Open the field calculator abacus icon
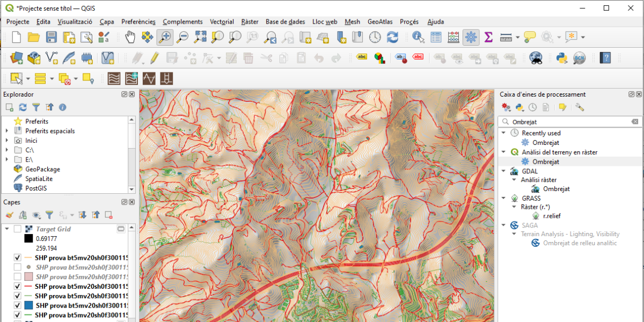This screenshot has width=644, height=322. [453, 37]
